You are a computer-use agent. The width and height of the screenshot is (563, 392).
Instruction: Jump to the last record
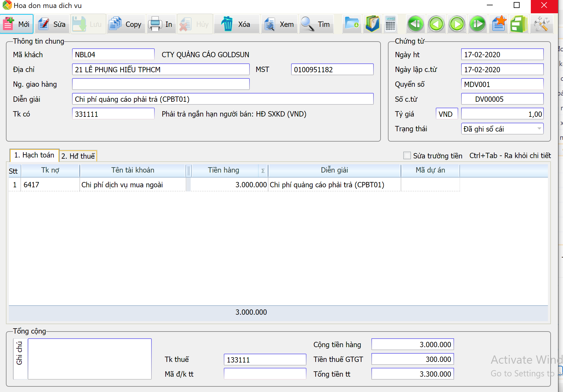coord(478,24)
